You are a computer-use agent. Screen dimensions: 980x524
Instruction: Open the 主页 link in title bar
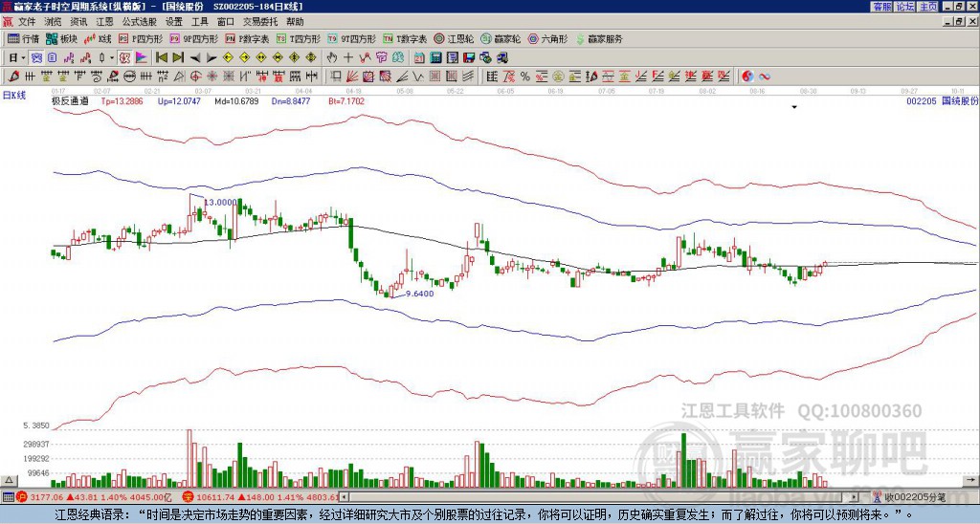(x=928, y=7)
